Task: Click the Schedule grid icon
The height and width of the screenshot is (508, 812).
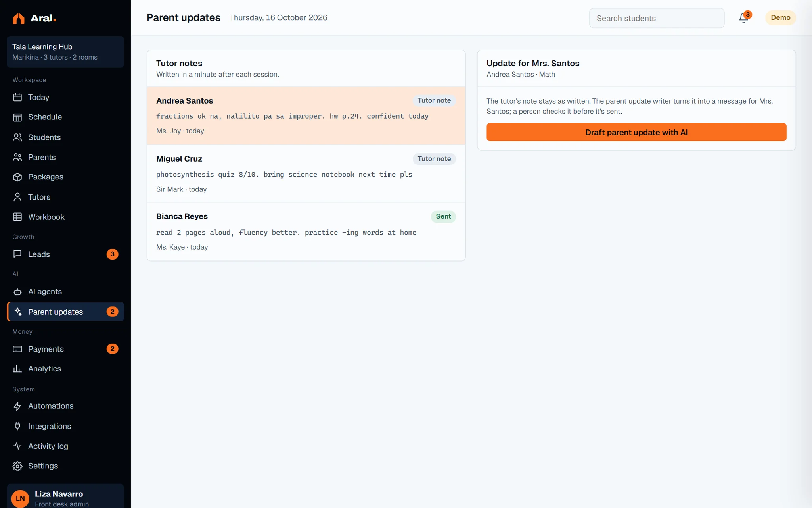Action: pyautogui.click(x=17, y=117)
